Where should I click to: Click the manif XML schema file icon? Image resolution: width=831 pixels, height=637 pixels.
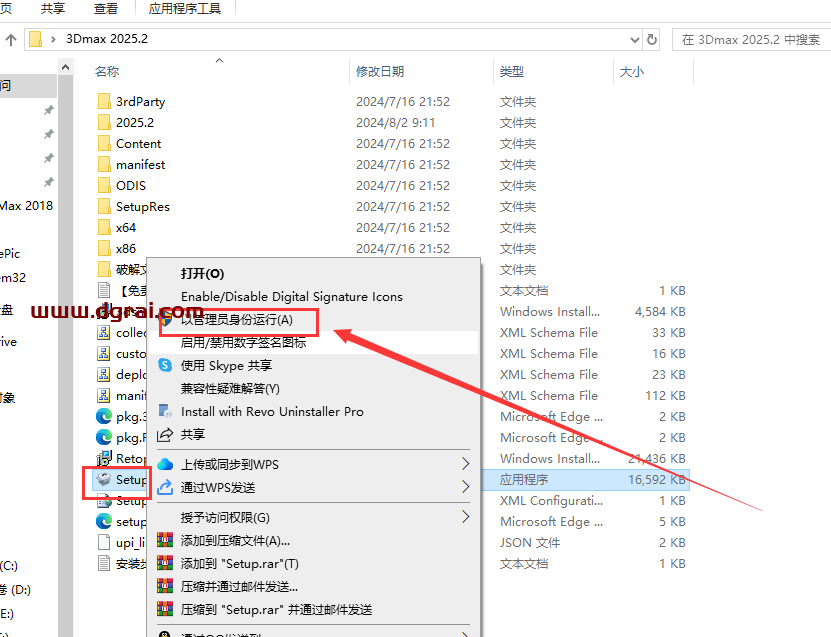click(103, 395)
